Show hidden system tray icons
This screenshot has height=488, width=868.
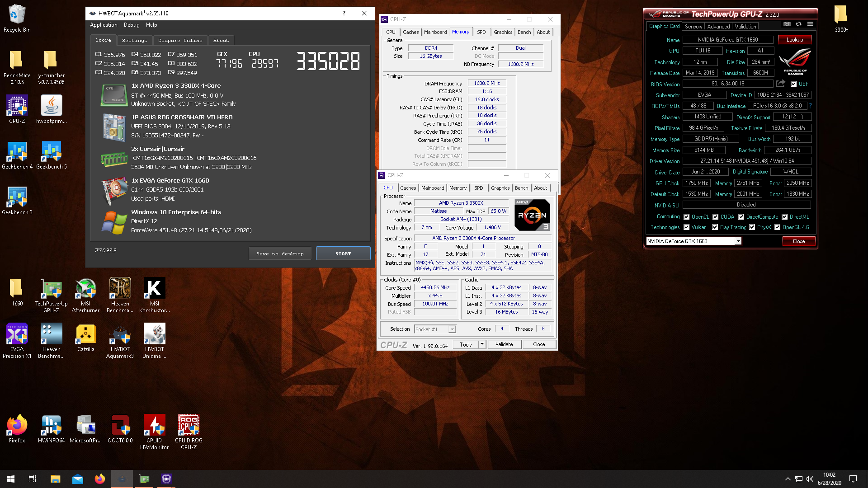[x=788, y=479]
